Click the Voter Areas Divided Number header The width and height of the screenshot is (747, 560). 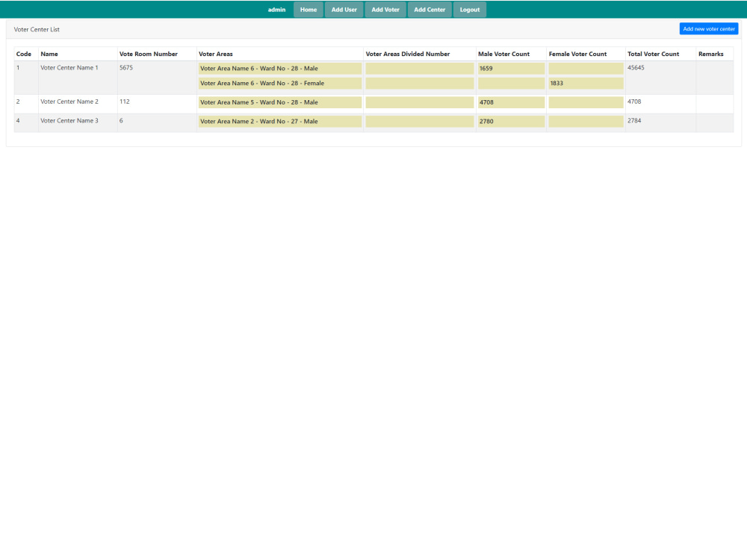(408, 54)
